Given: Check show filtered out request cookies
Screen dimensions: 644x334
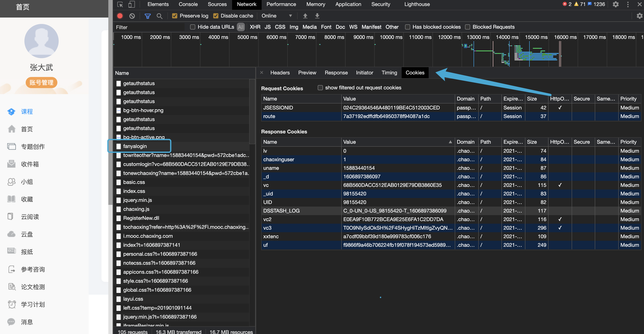Looking at the screenshot, I should click(x=320, y=88).
